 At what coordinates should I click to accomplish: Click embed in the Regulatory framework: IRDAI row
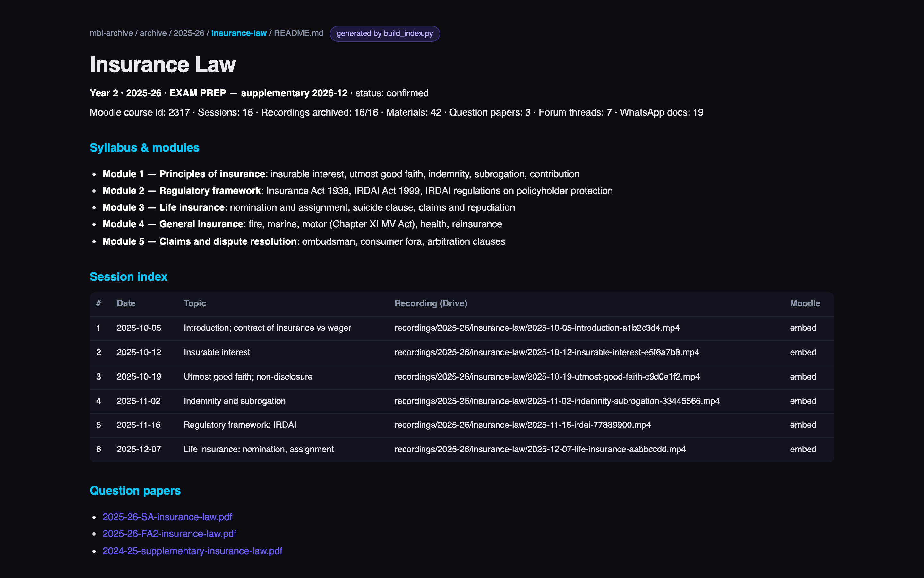pos(803,425)
